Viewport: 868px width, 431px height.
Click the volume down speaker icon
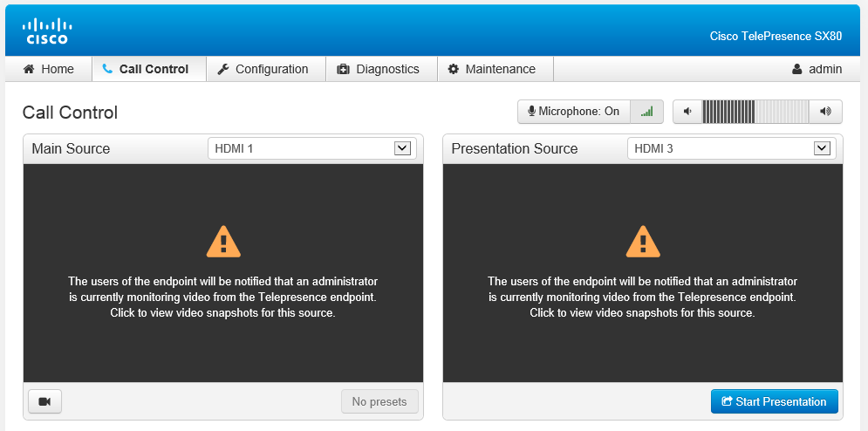[x=687, y=112]
